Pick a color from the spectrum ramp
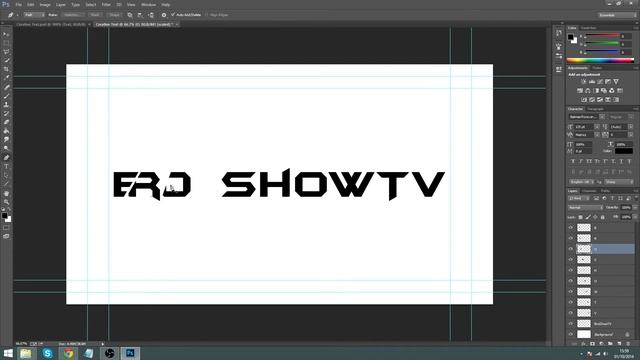 tap(600, 60)
